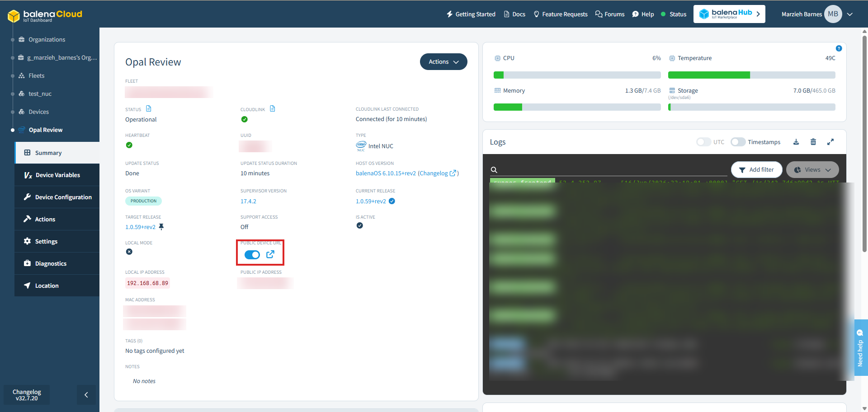Open balenaOS 6.10.15+rev2 host OS link
Viewport: 868px width, 412px height.
point(386,173)
